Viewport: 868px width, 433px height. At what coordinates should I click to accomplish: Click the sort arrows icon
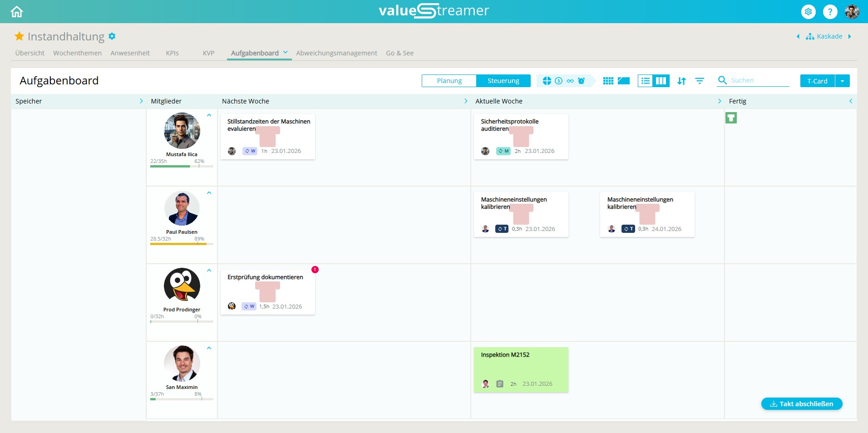click(681, 81)
